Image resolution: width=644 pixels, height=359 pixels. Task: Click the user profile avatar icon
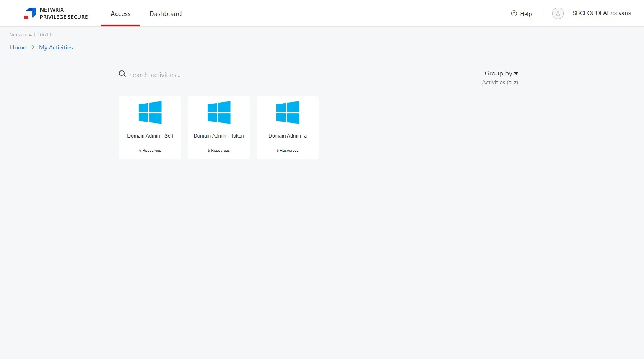558,13
